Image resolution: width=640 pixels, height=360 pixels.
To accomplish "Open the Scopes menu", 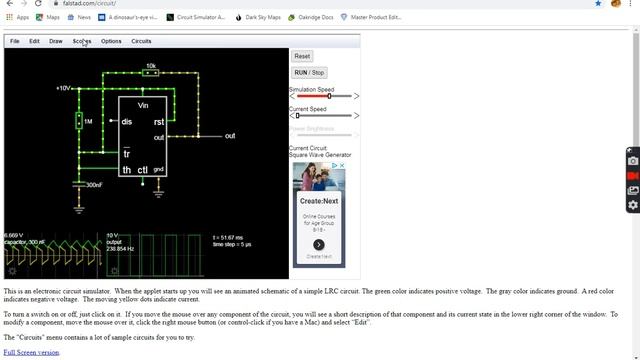I will 82,41.
